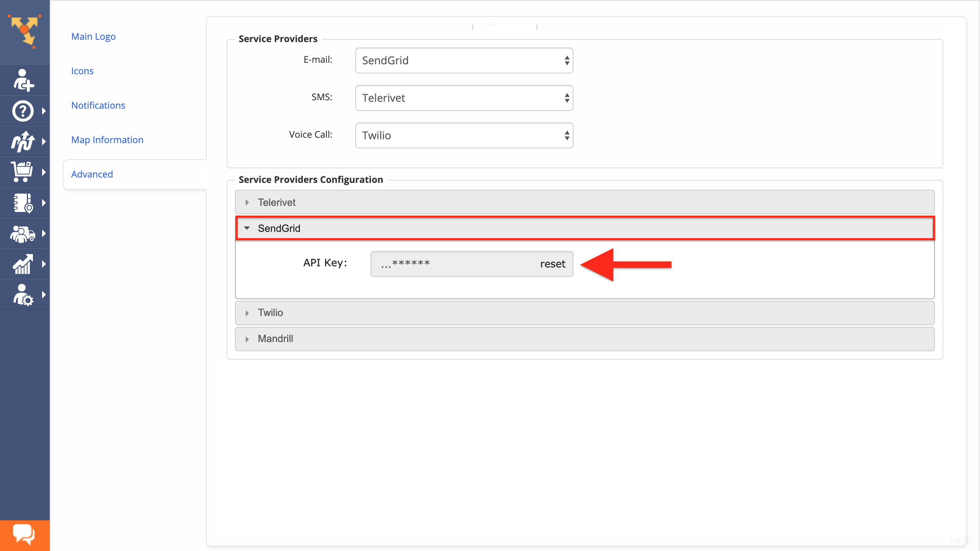Open the address book sidebar icon
The width and height of the screenshot is (980, 551).
pyautogui.click(x=23, y=203)
